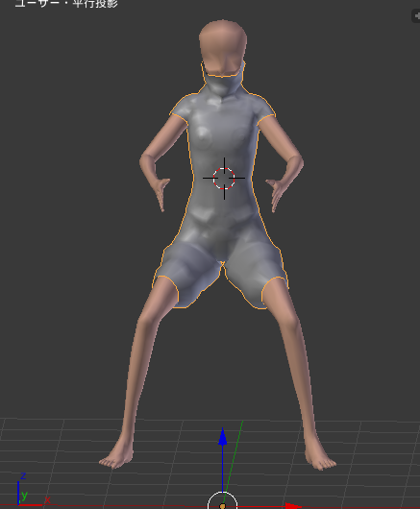Viewport: 420px width, 509px height.
Task: Click the view label ユーザー・平行投影
Action: [66, 4]
